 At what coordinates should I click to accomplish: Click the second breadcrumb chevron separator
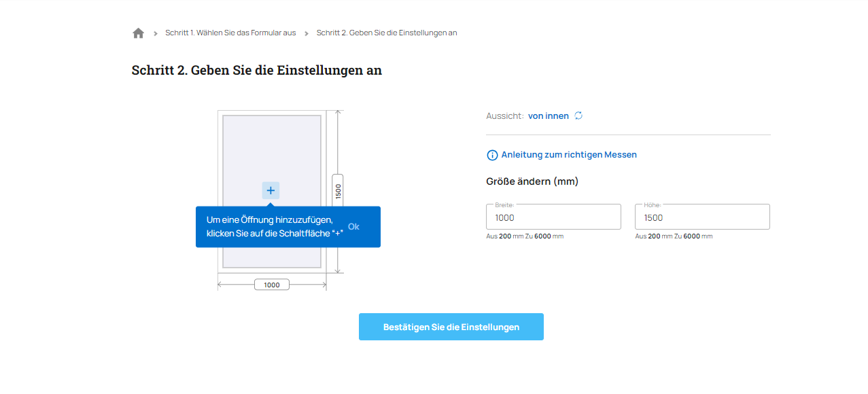pos(307,33)
